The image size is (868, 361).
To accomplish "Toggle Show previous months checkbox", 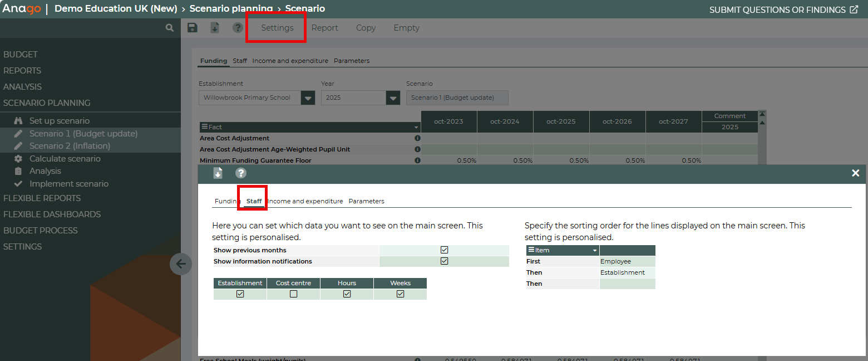I will [x=444, y=250].
